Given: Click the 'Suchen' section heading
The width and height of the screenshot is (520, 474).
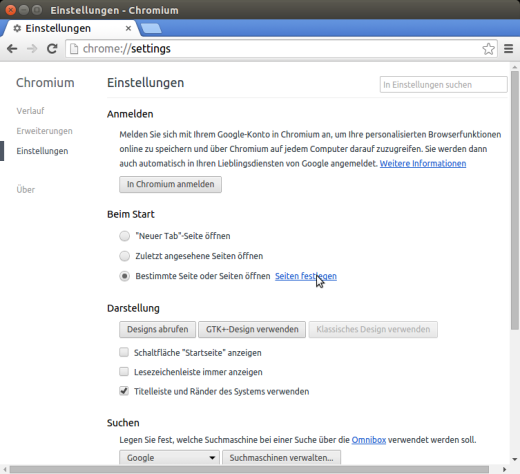Looking at the screenshot, I should (x=123, y=423).
